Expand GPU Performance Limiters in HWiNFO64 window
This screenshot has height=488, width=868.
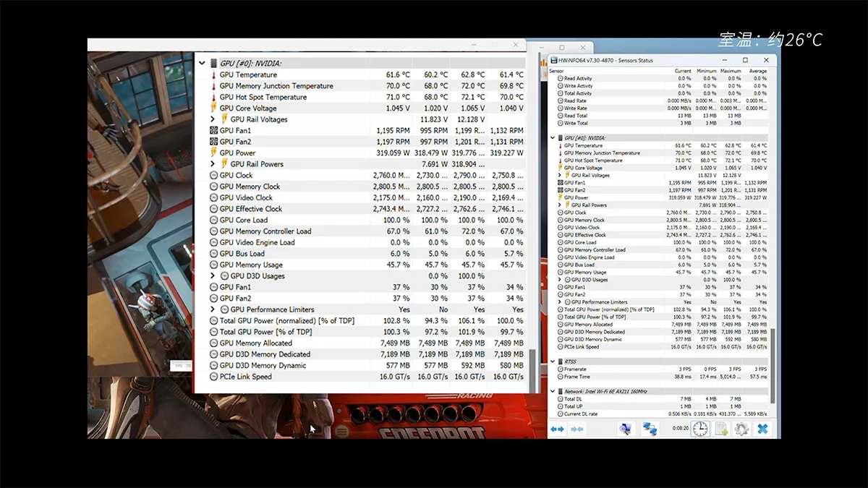click(560, 302)
